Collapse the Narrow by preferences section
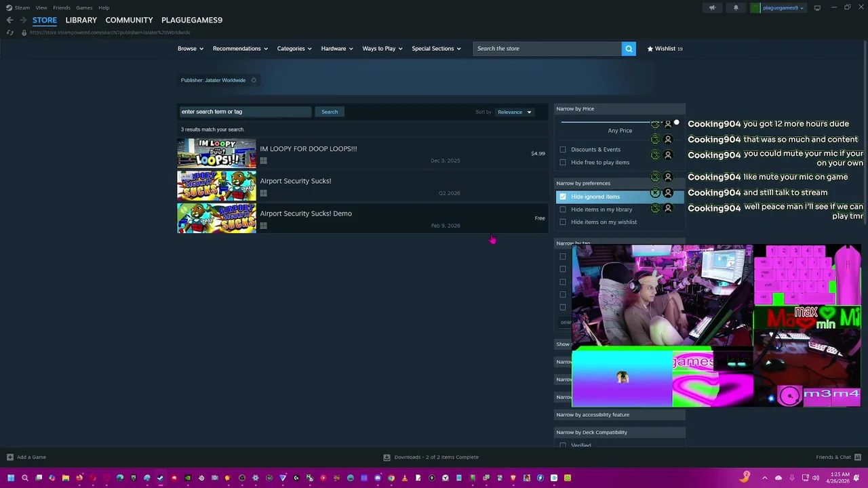 [x=620, y=183]
